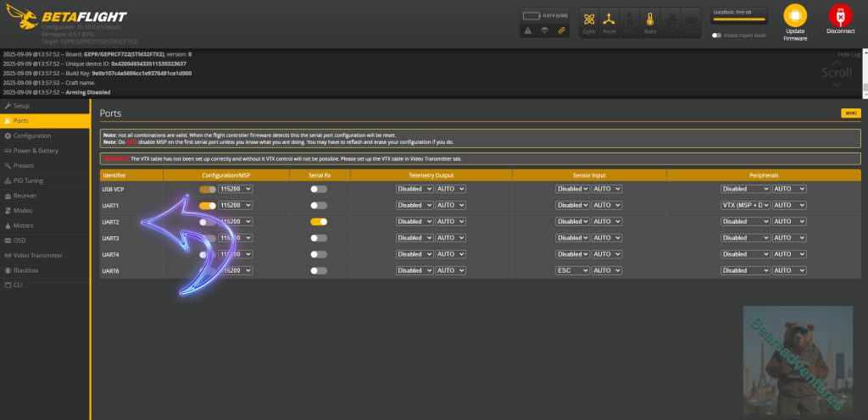The image size is (868, 420).
Task: Disable Serial Rx on UART2
Action: click(x=319, y=222)
